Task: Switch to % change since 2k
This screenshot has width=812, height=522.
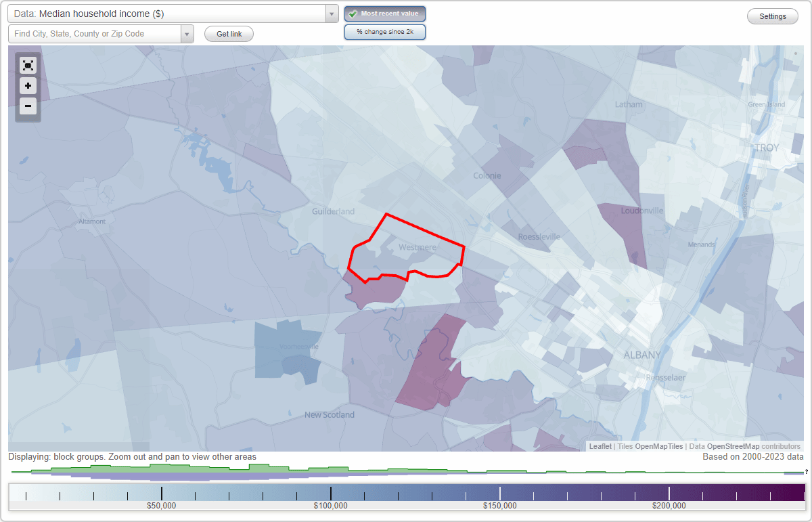Action: click(385, 32)
